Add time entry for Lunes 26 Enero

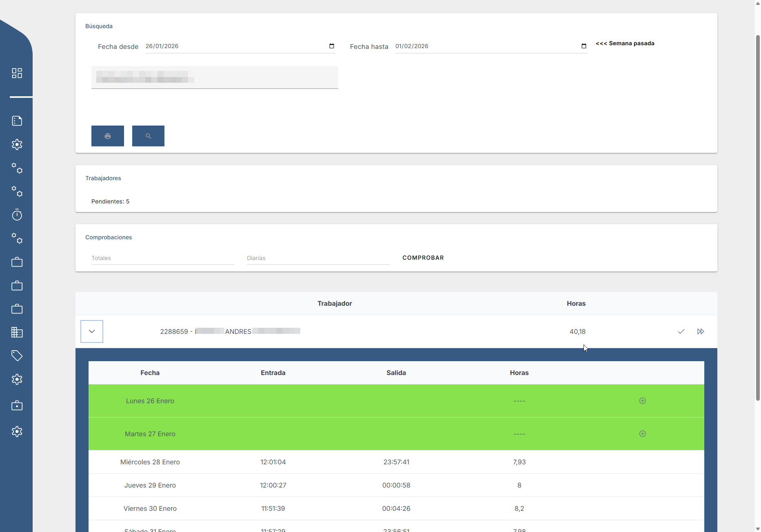642,401
